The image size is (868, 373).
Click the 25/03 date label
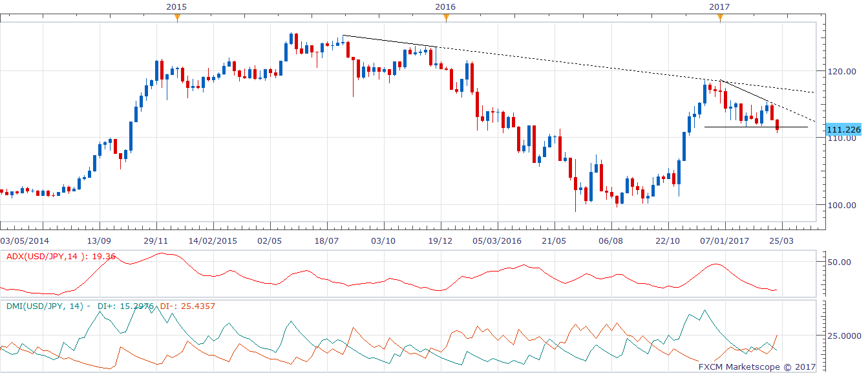pyautogui.click(x=781, y=240)
